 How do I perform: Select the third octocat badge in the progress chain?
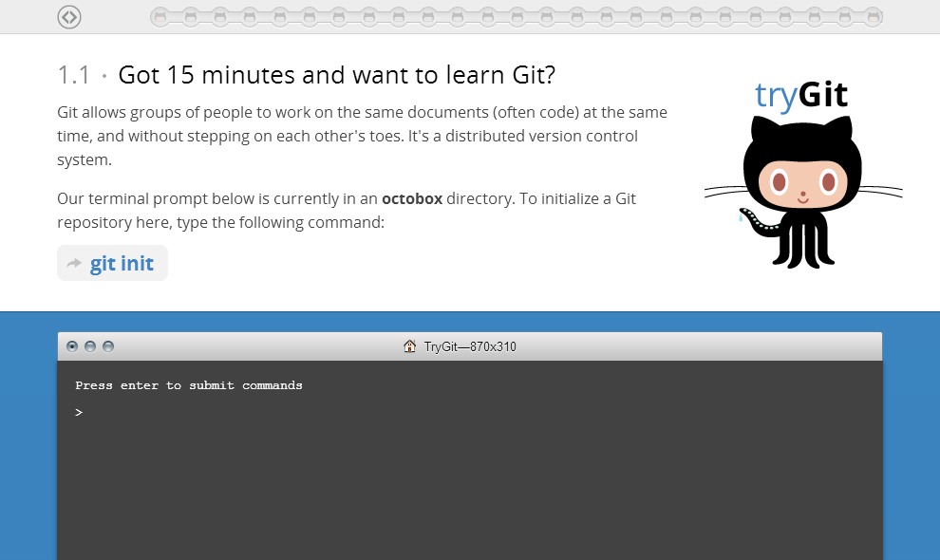pyautogui.click(x=220, y=17)
